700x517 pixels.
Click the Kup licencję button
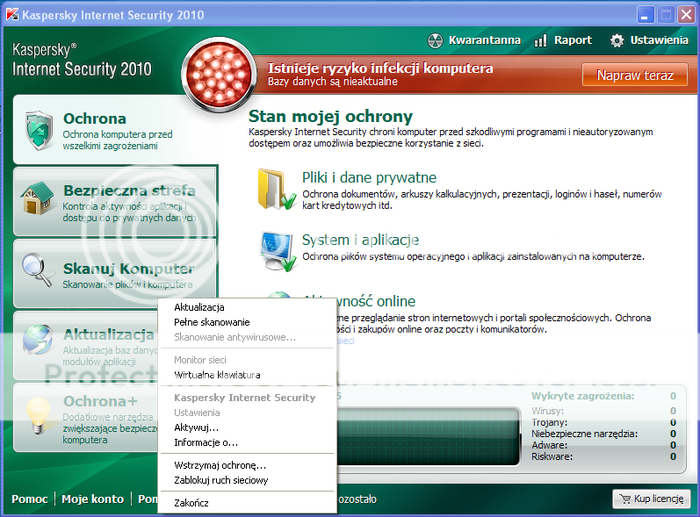point(652,499)
